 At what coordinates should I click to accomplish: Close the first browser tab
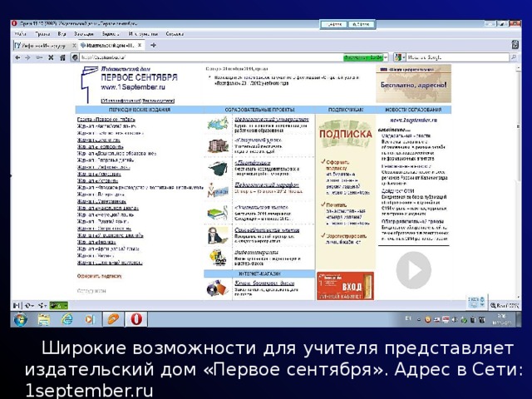tap(74, 46)
